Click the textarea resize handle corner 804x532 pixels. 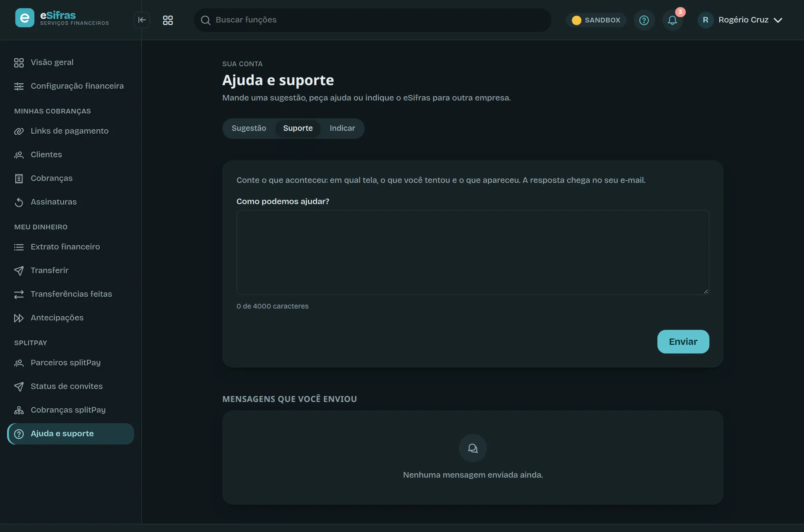click(x=705, y=291)
